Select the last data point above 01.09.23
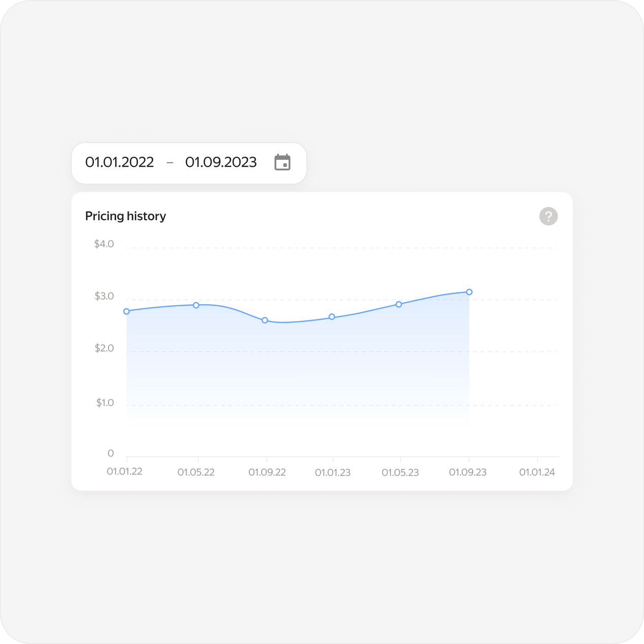 pyautogui.click(x=470, y=292)
